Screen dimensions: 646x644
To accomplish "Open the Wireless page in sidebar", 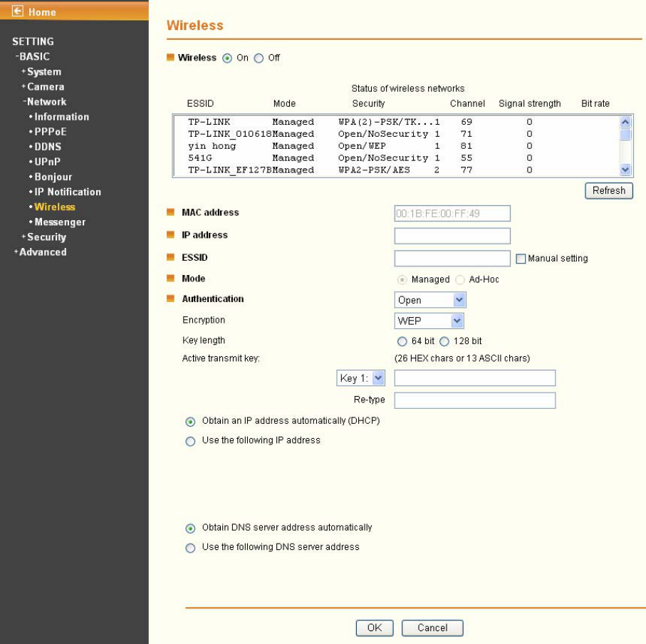I will point(55,207).
